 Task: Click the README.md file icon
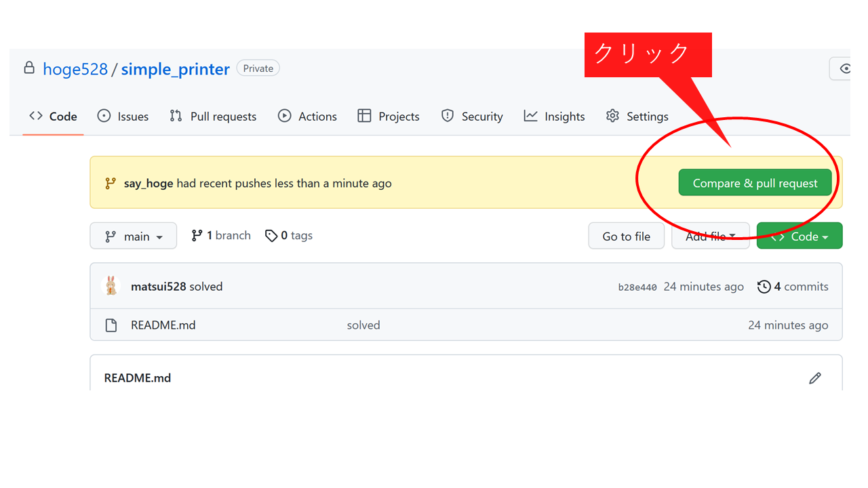pos(111,325)
